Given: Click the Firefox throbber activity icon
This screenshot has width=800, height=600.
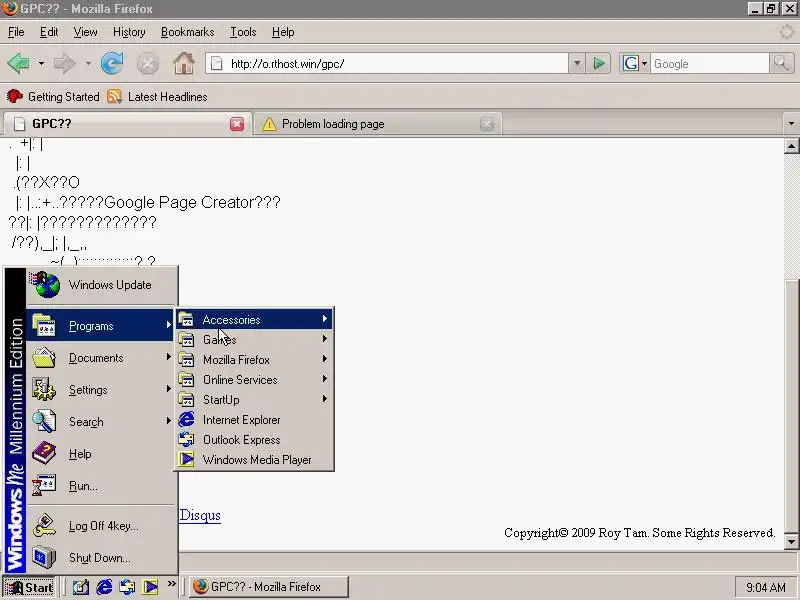Looking at the screenshot, I should coord(787,32).
